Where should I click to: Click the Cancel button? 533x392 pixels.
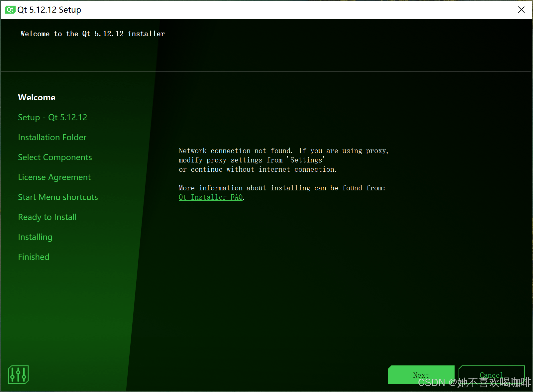[491, 375]
